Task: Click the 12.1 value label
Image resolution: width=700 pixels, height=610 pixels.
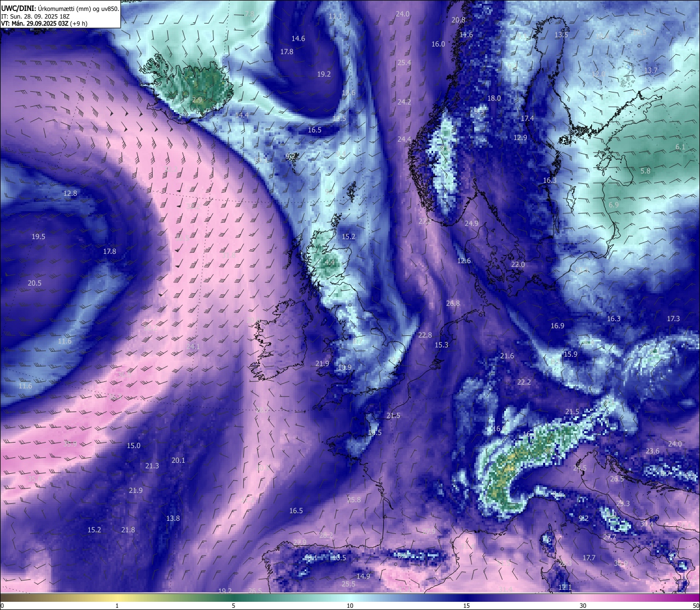Action: click(x=565, y=587)
